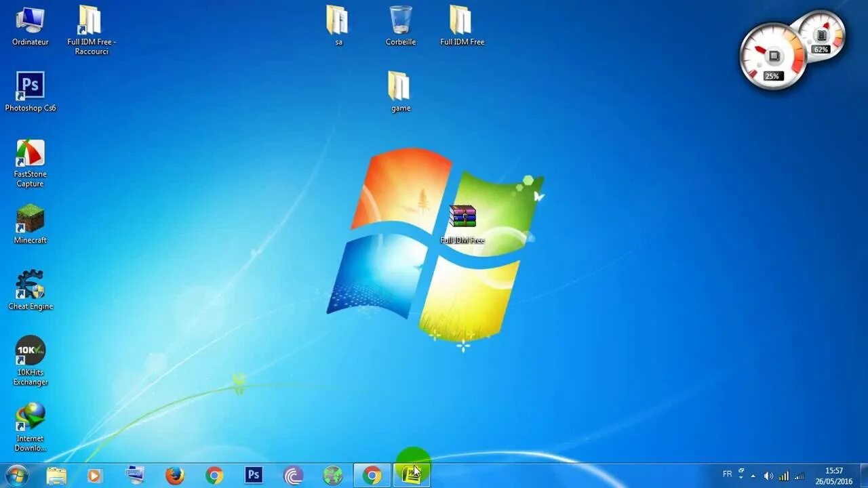Select the Photoshop Cs6 desktop shortcut
The image size is (868, 488).
(x=31, y=91)
